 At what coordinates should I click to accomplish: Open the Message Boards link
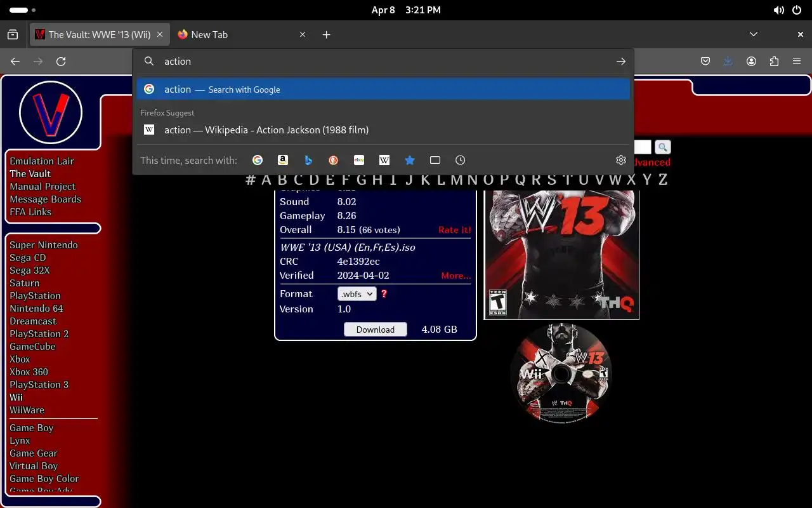coord(45,199)
